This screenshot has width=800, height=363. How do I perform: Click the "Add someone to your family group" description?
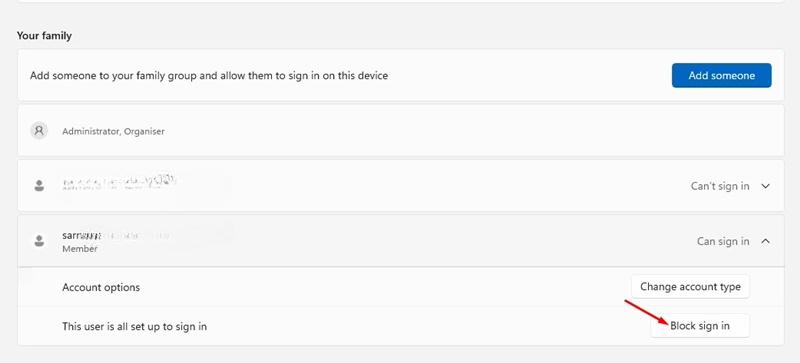(209, 76)
